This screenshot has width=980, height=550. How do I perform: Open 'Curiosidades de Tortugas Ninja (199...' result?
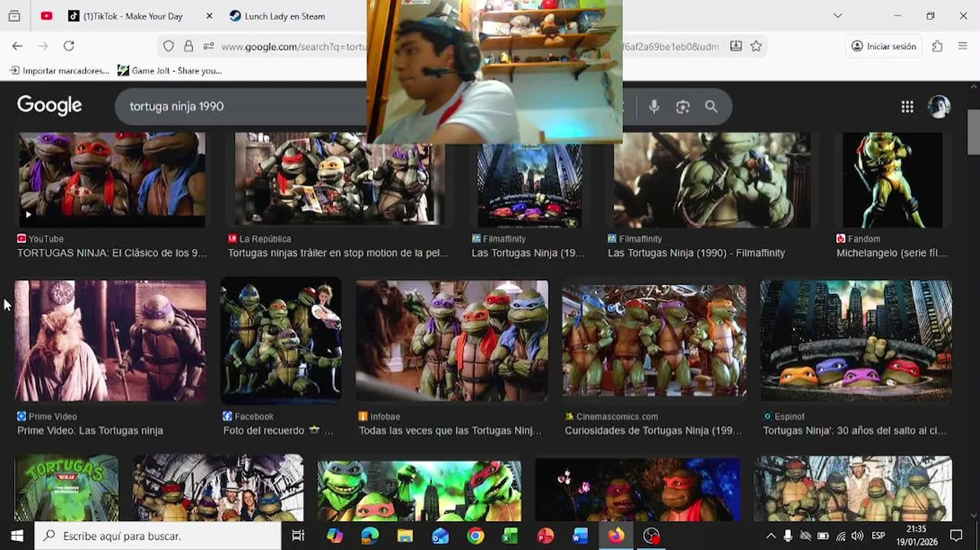click(653, 431)
